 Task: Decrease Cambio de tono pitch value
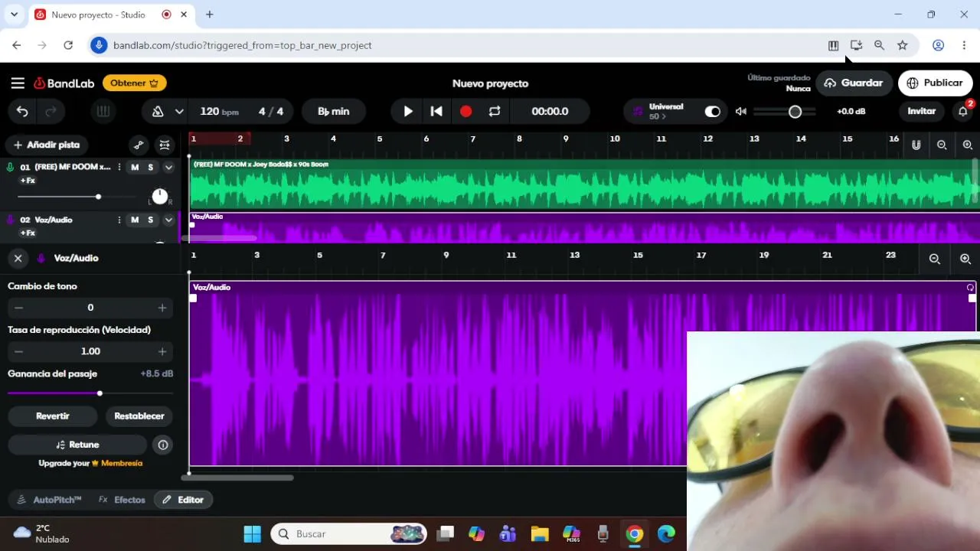(19, 308)
